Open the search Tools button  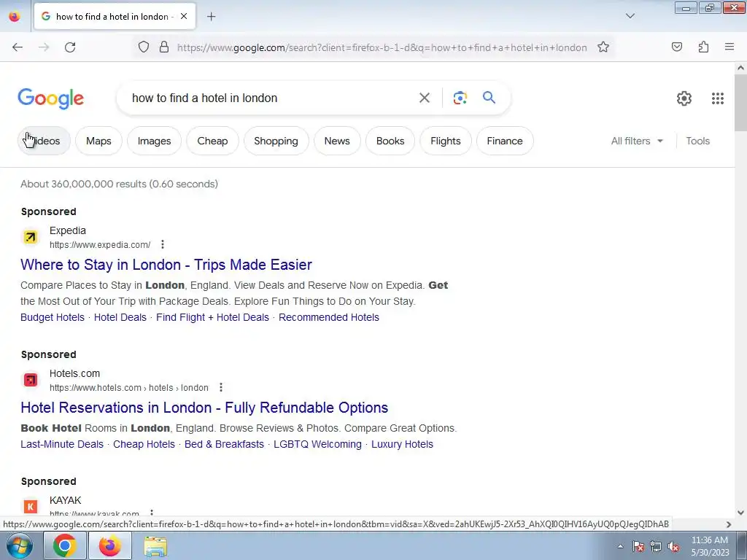click(x=697, y=141)
